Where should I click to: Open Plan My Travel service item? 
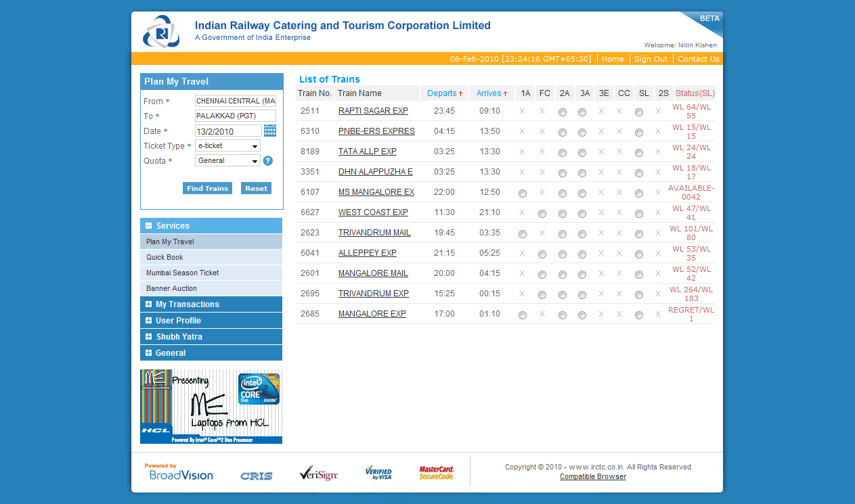pyautogui.click(x=211, y=242)
